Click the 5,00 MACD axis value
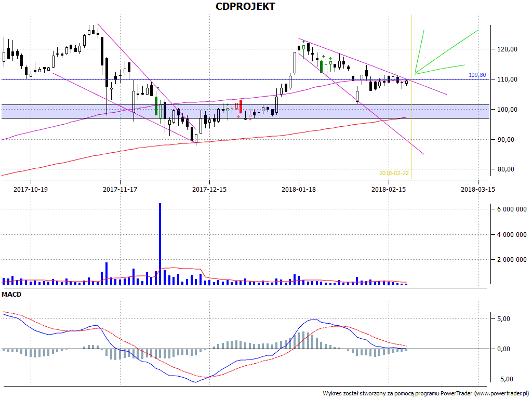532x399 pixels. 503,319
